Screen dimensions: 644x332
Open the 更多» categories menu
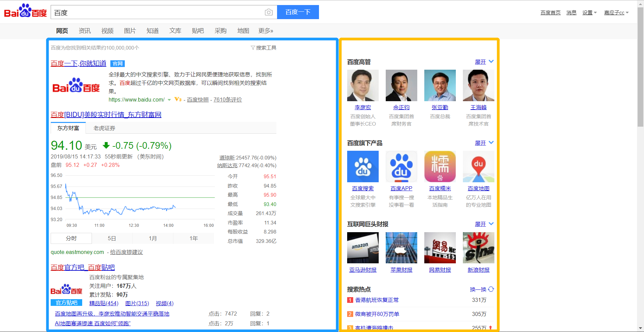click(266, 31)
